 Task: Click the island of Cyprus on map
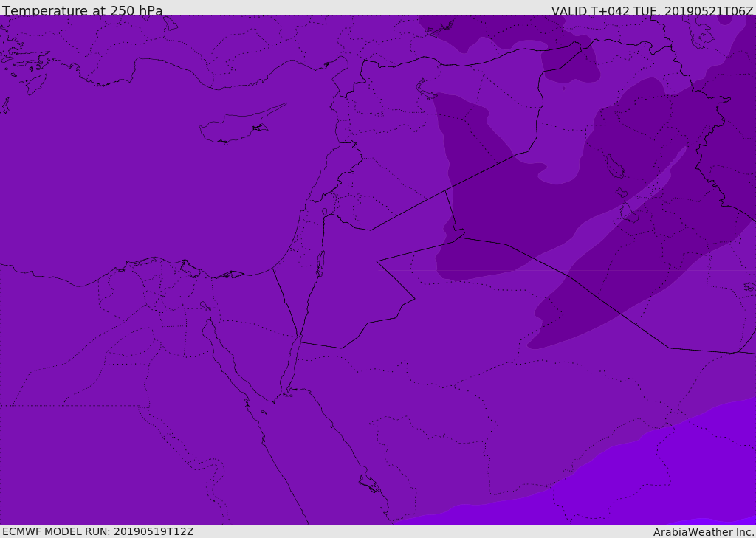click(237, 126)
